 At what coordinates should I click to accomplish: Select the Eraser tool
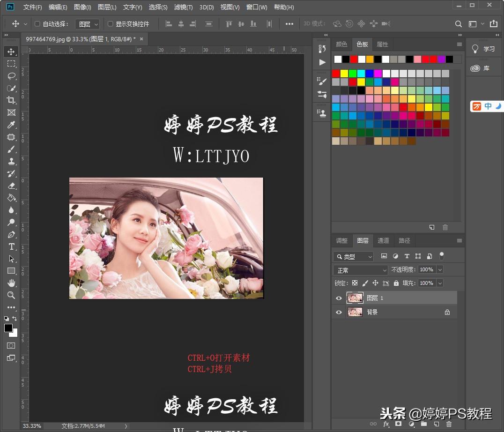tap(11, 186)
